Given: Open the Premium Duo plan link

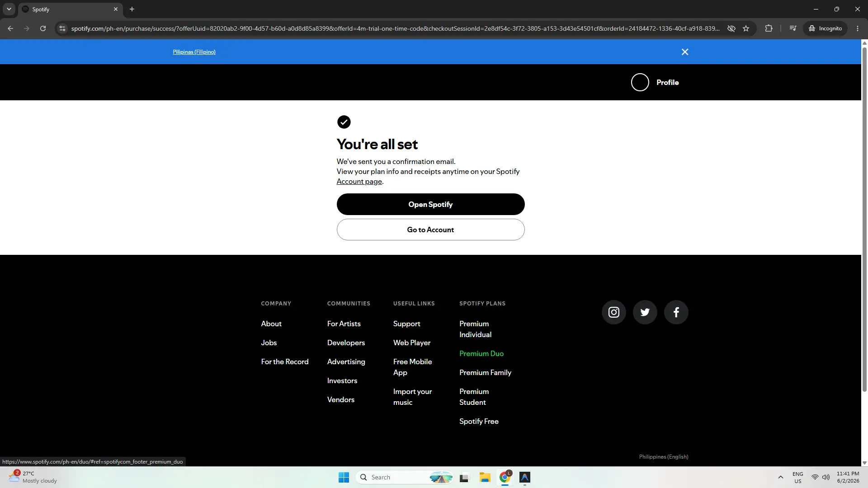Looking at the screenshot, I should pyautogui.click(x=481, y=353).
